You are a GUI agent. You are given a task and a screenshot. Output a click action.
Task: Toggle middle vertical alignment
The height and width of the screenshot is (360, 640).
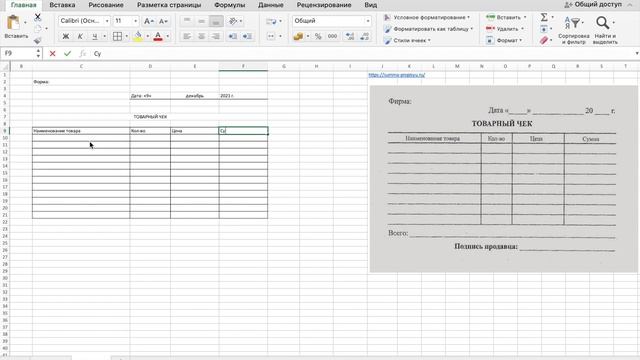tap(202, 21)
